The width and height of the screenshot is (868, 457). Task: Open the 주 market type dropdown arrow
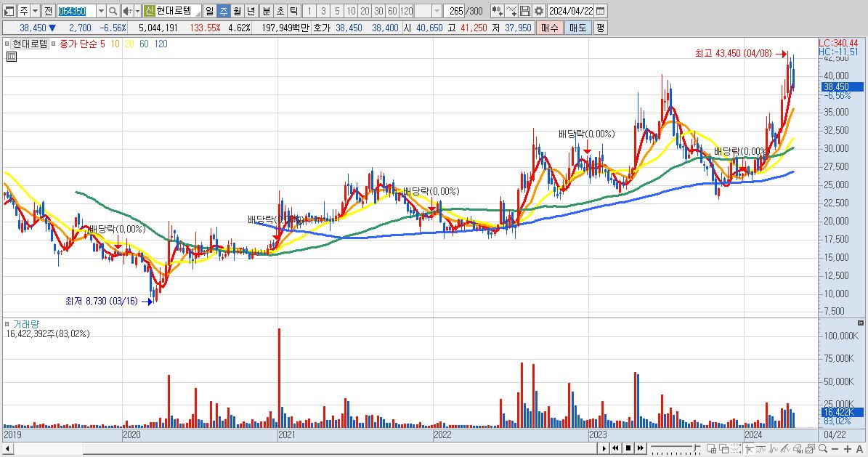coord(36,11)
